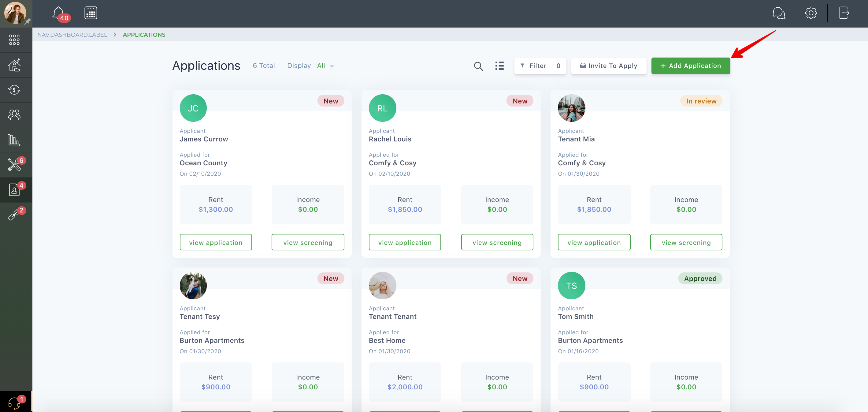Click the logout icon
Screen dimensions: 868x412
pos(844,13)
